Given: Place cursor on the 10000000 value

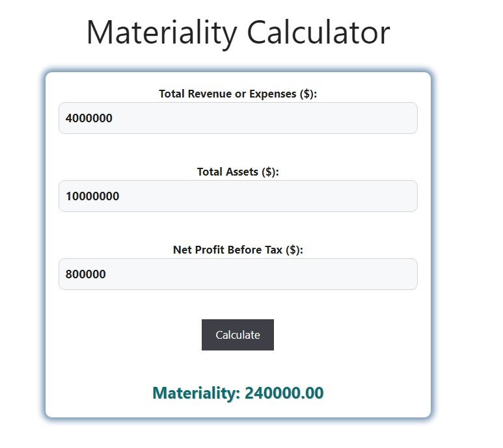Looking at the screenshot, I should pyautogui.click(x=92, y=196).
